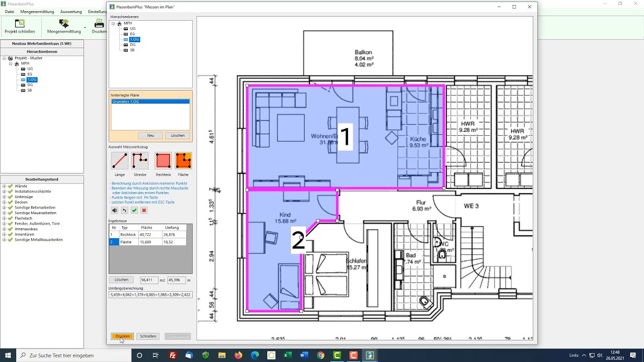Click the Windows taskbar search box
The width and height of the screenshot is (644, 362).
pyautogui.click(x=73, y=355)
